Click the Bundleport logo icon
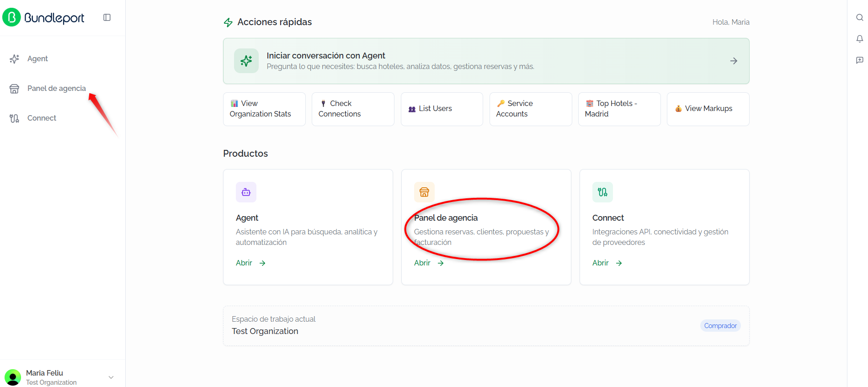 click(11, 17)
